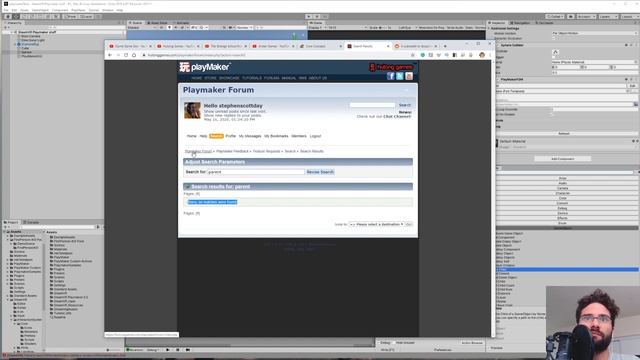Click the playMaker logo

click(205, 67)
